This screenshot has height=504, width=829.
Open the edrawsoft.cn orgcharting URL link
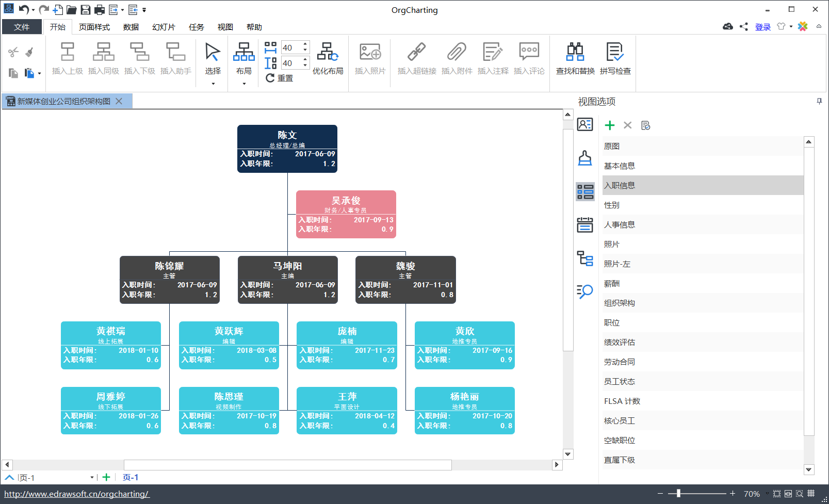77,494
